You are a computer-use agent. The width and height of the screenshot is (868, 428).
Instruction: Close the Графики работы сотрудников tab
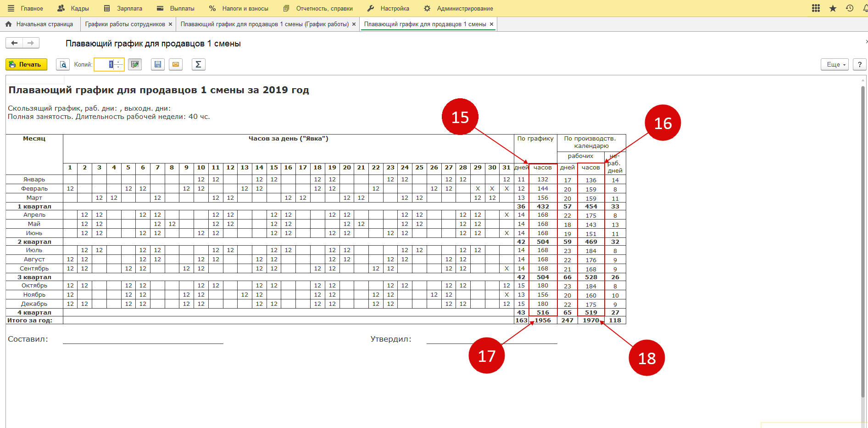click(x=171, y=24)
